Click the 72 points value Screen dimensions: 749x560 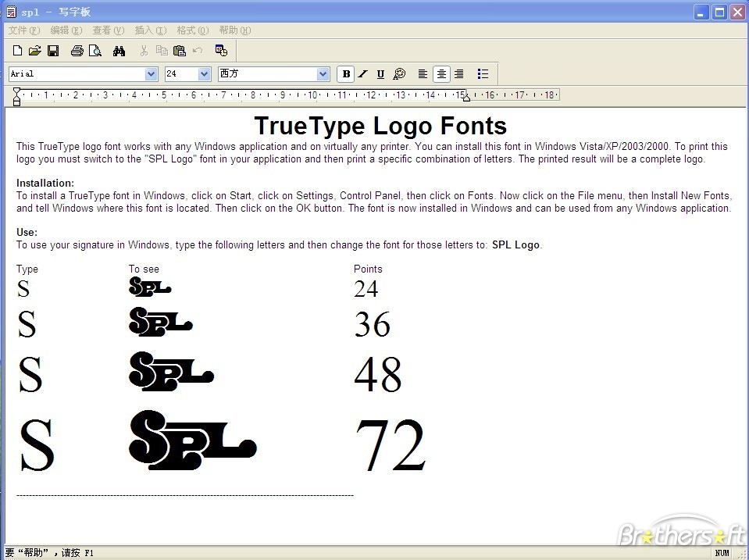point(391,444)
